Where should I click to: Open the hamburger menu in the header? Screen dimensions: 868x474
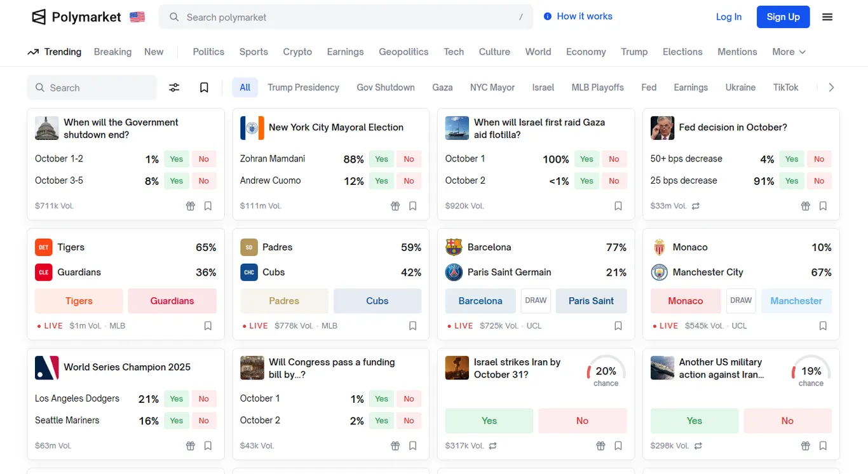tap(827, 17)
